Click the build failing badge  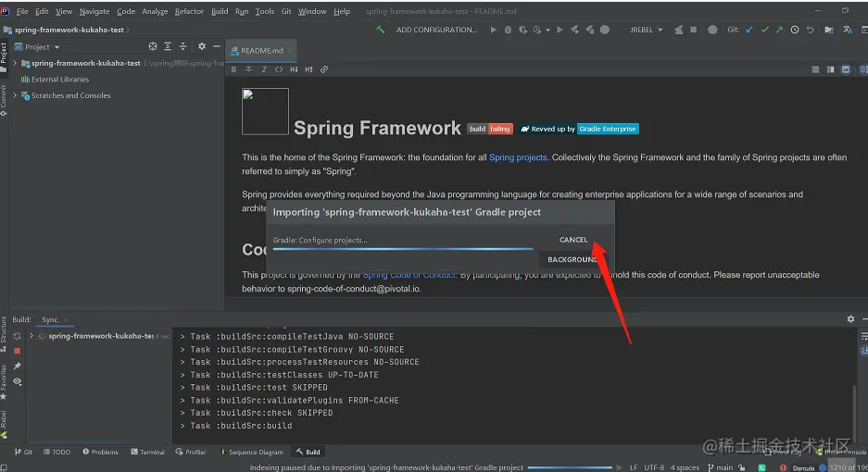490,129
